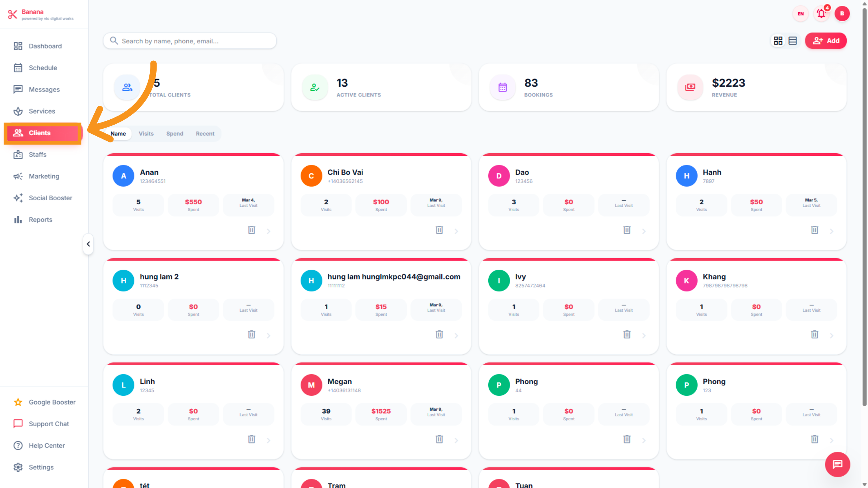Go to Marketing in sidebar
Screen dimensions: 868x488
pyautogui.click(x=44, y=176)
